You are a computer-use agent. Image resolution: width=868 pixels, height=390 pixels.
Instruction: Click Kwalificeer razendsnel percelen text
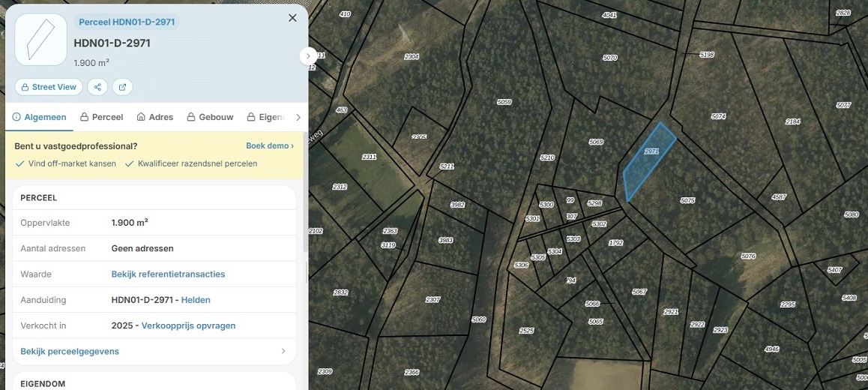[x=197, y=163]
